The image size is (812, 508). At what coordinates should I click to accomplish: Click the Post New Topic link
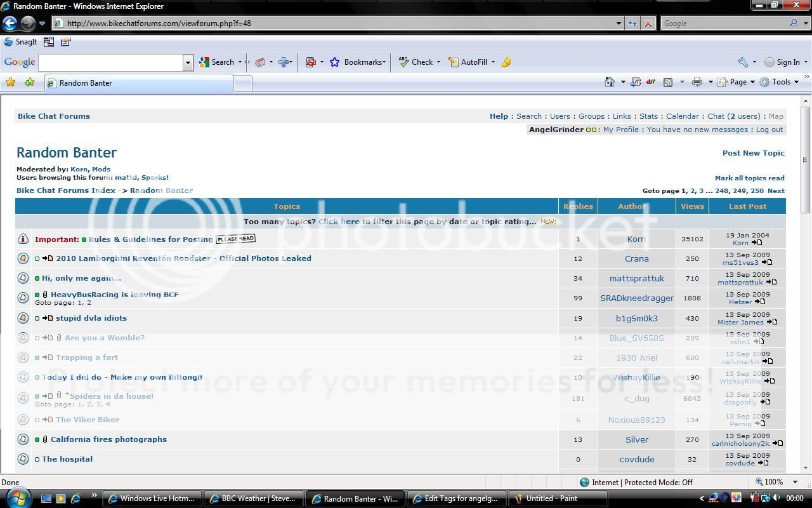(753, 153)
